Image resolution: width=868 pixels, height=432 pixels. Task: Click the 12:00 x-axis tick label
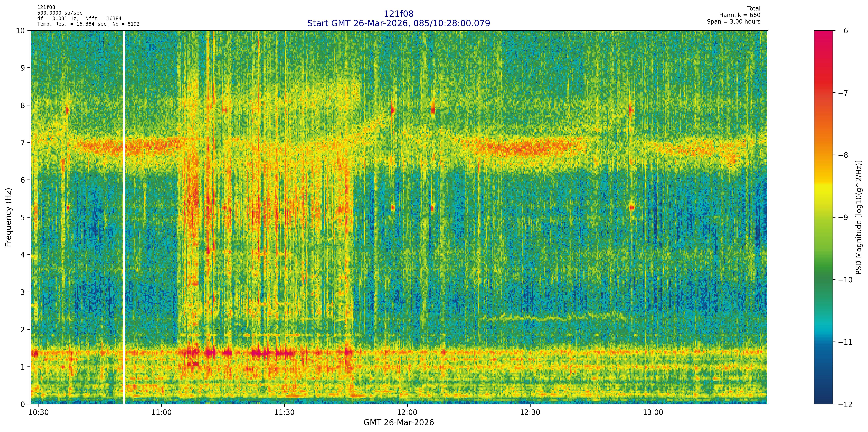click(407, 413)
